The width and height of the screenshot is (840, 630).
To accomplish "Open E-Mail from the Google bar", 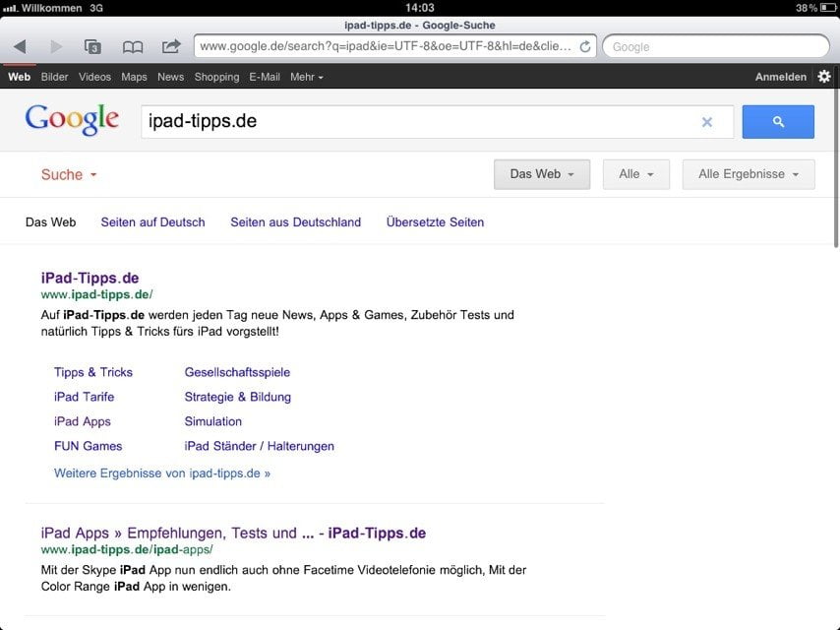I will tap(265, 77).
